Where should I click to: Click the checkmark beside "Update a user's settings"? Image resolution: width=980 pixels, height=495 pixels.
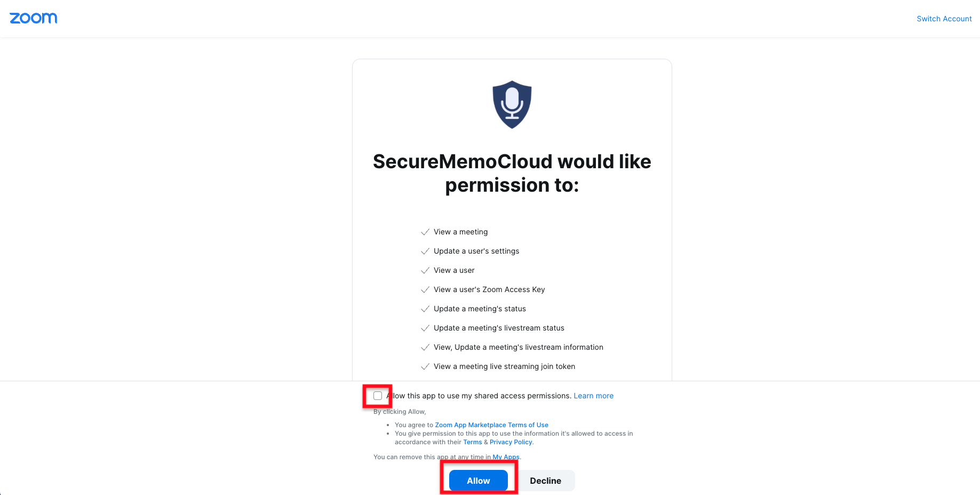point(425,251)
